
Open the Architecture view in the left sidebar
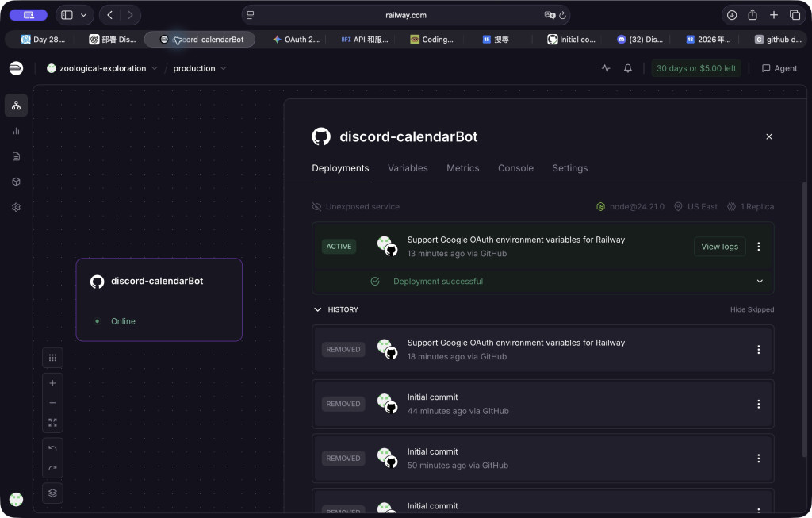click(x=16, y=106)
